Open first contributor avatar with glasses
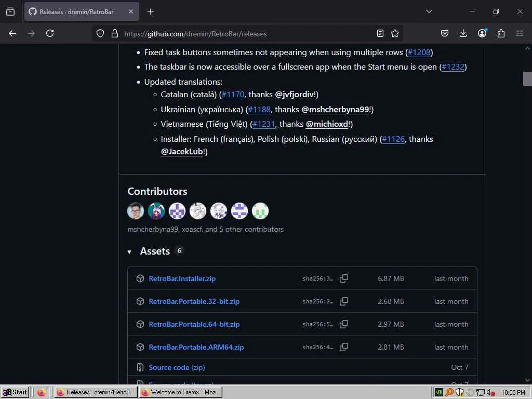532x399 pixels. (x=136, y=211)
